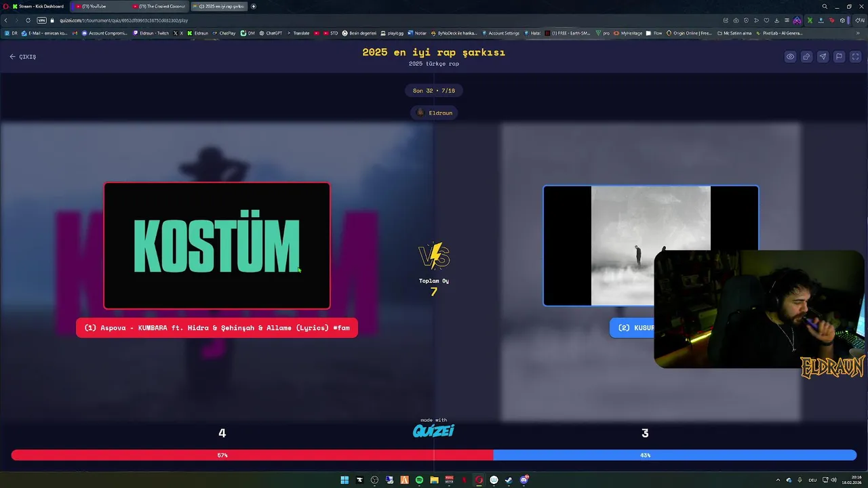Expand hidden system tray icons chevron
The image size is (868, 488).
tap(778, 480)
